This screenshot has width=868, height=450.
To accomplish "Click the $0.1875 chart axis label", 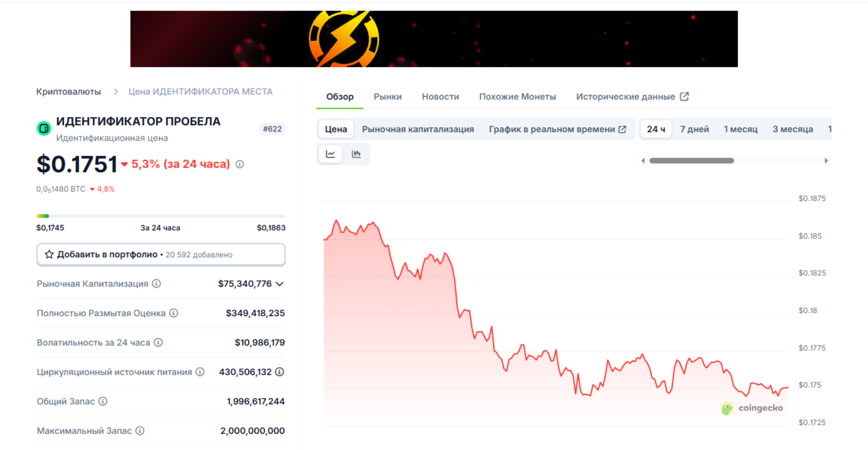I will coord(812,198).
